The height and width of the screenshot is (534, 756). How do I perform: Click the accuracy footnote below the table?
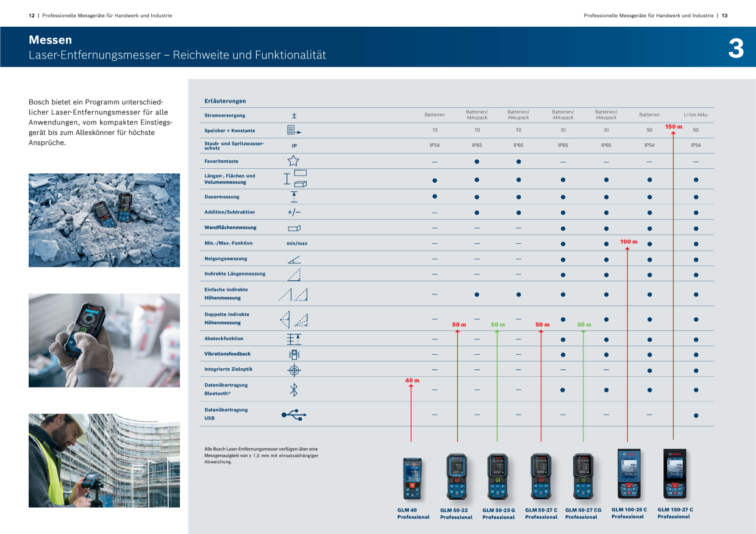pos(262,455)
